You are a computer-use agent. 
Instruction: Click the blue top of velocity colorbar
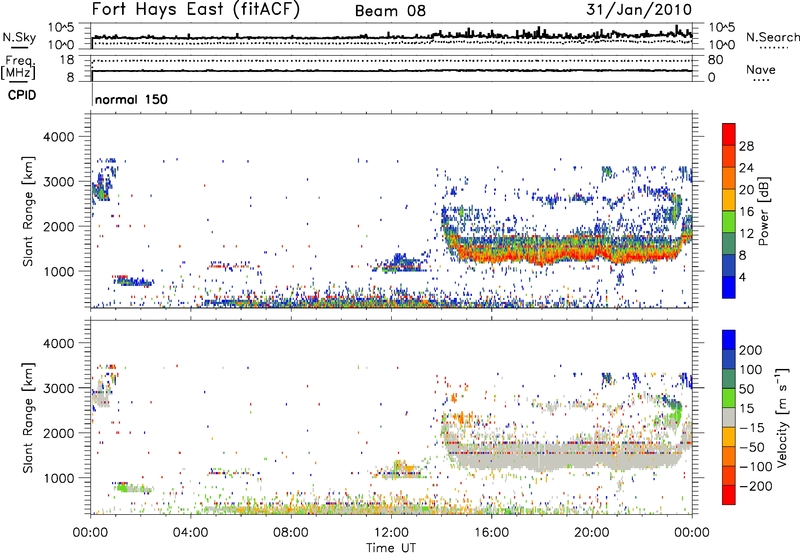729,340
